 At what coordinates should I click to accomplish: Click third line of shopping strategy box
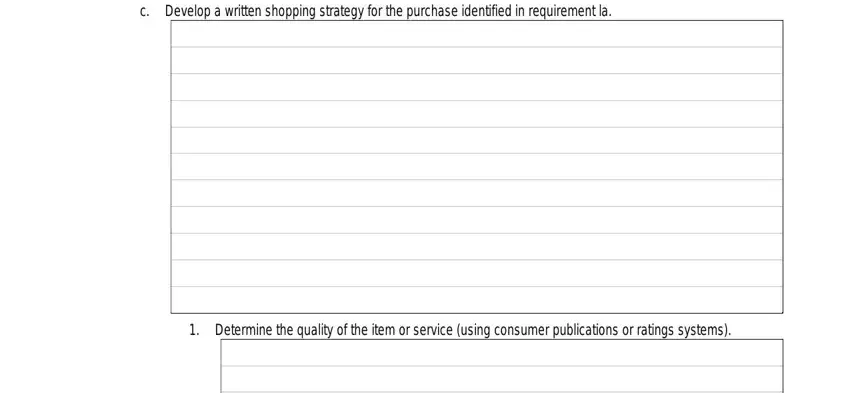click(x=476, y=87)
